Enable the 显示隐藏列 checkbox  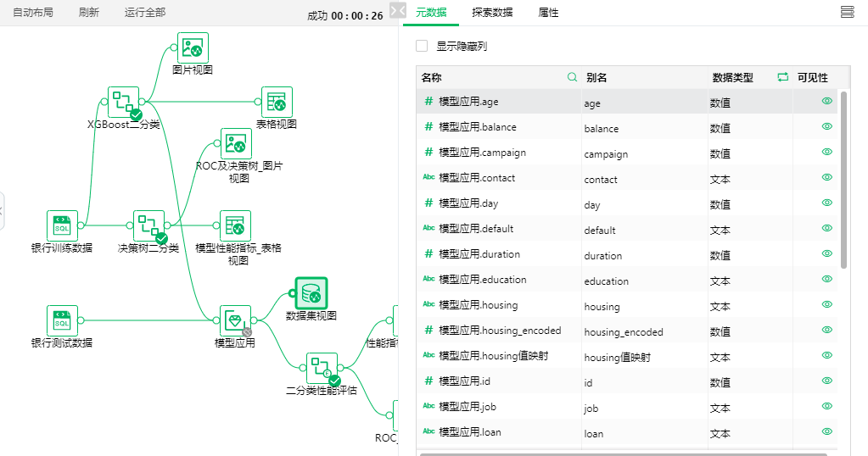(422, 46)
